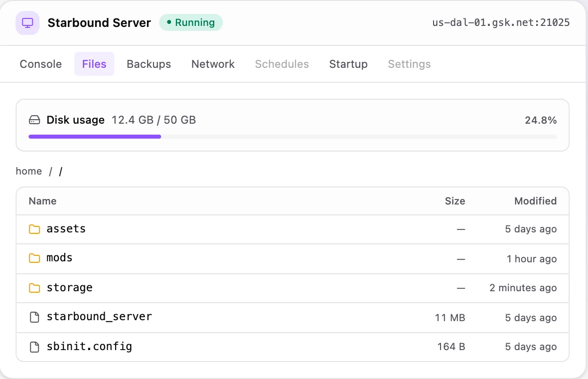This screenshot has height=379, width=588.
Task: Switch to the Startup tab
Action: (x=348, y=64)
